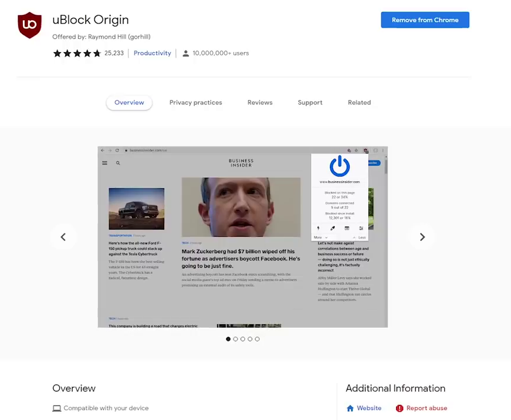511x420 pixels.
Task: Click the '10,000,000+ users' text
Action: 221,53
